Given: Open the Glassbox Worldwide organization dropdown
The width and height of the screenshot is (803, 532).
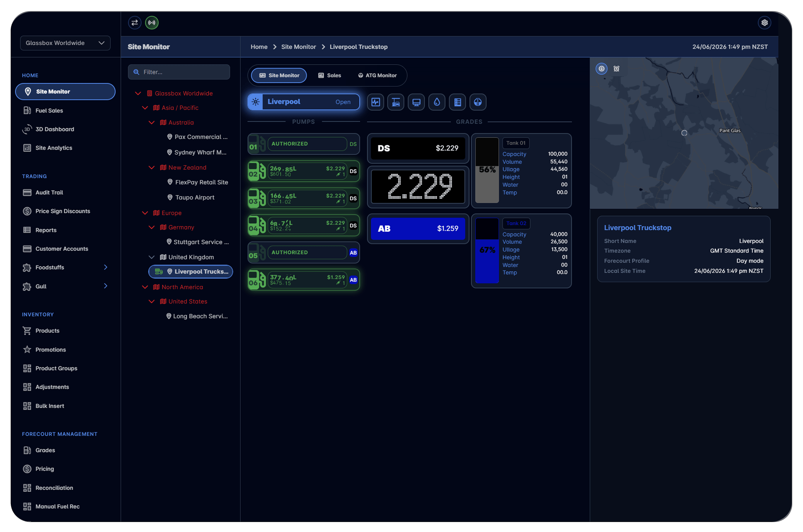Looking at the screenshot, I should point(65,43).
